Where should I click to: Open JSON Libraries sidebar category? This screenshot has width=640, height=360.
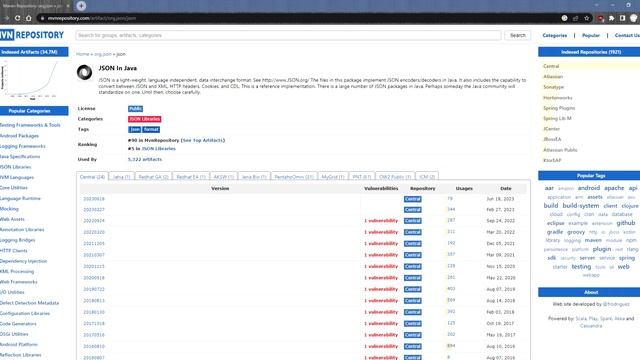coord(16,167)
